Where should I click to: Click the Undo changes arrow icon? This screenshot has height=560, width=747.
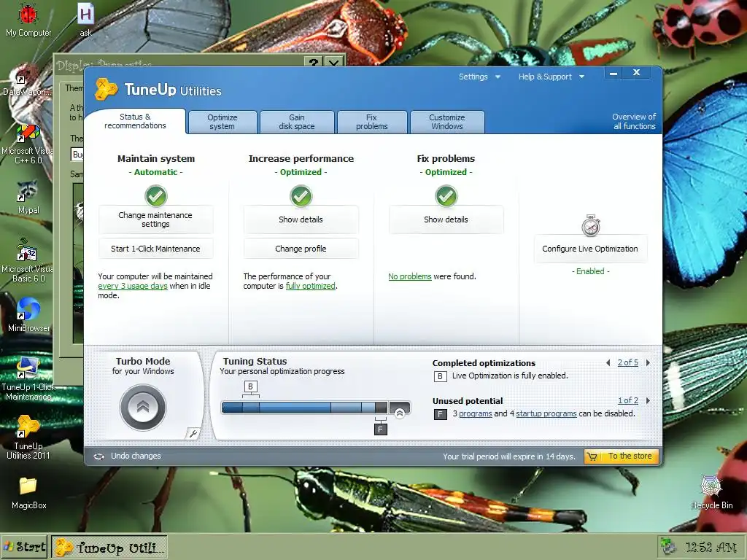99,456
